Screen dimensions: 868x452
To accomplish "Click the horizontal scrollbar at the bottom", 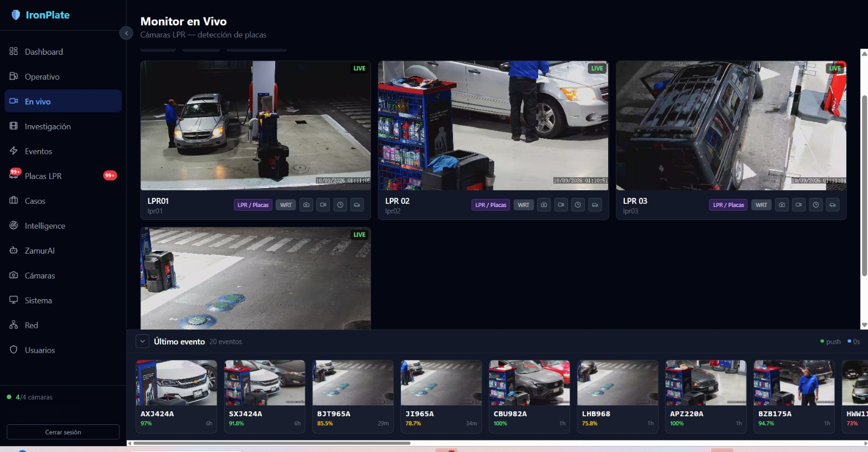I will 272,443.
